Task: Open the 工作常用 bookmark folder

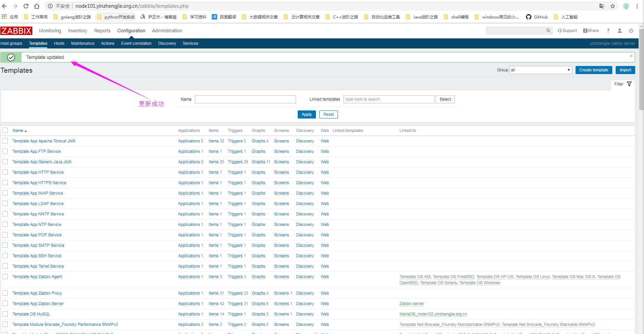Action: click(x=35, y=17)
